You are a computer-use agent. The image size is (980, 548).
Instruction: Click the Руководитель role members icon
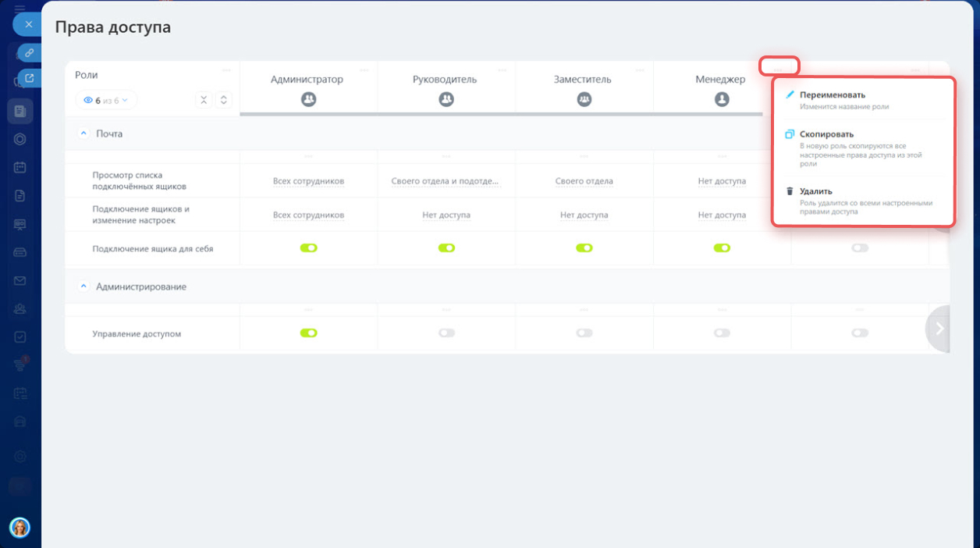[x=446, y=99]
